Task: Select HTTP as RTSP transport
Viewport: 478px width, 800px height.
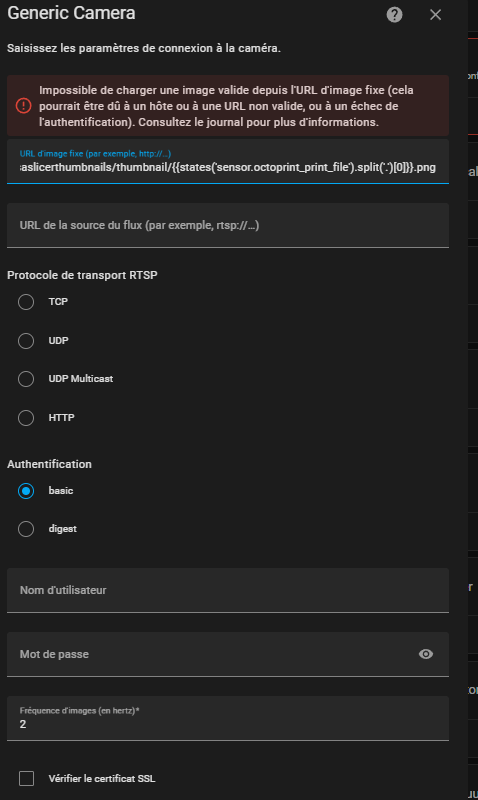Action: (26, 418)
